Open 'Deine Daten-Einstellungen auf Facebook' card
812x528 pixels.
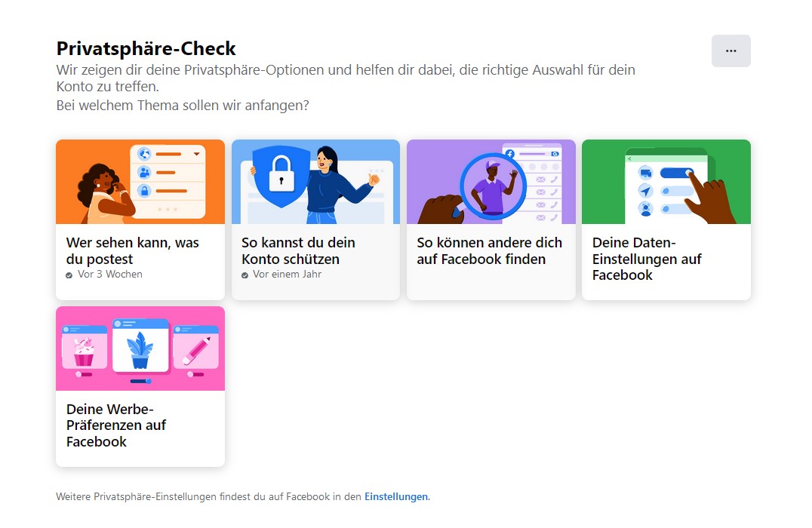pos(646,259)
